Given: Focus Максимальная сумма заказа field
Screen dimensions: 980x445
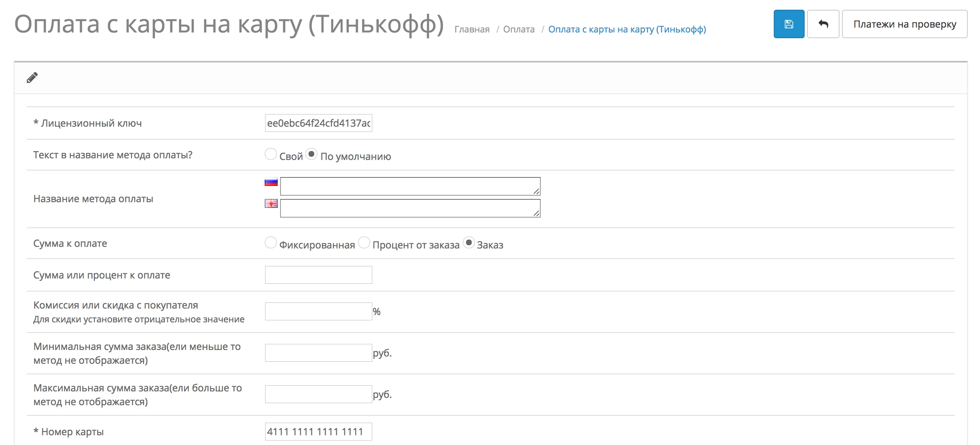Looking at the screenshot, I should point(318,394).
